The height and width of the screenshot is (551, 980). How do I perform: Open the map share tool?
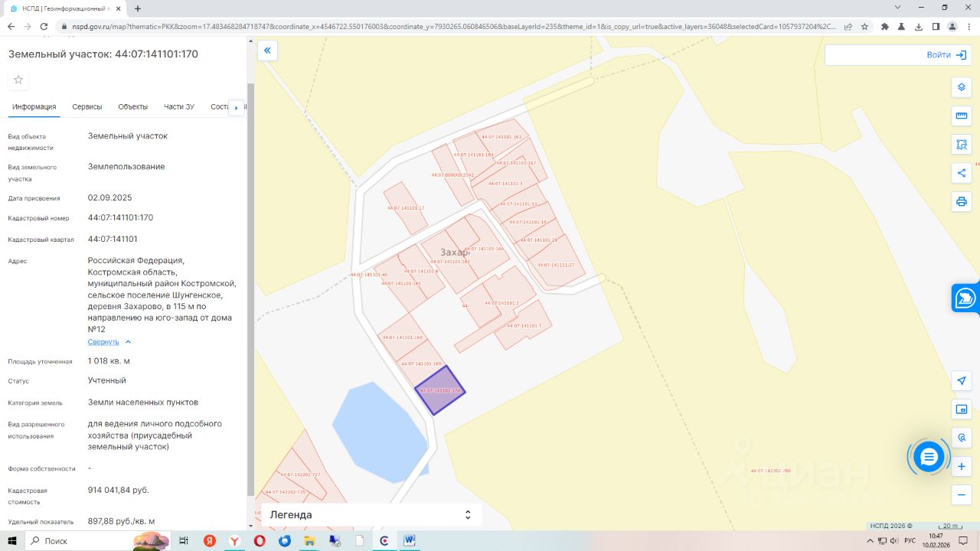pos(962,173)
